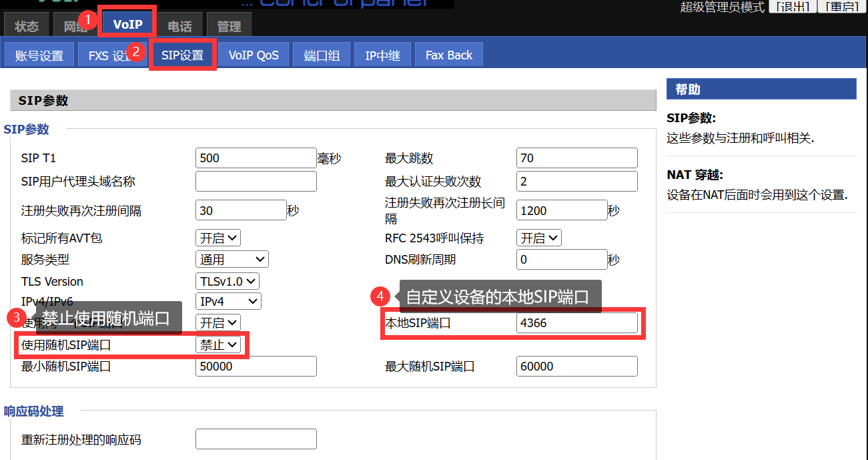Expand the 标记所有AVT包 dropdown
Viewport: 868px width, 460px height.
(x=218, y=238)
